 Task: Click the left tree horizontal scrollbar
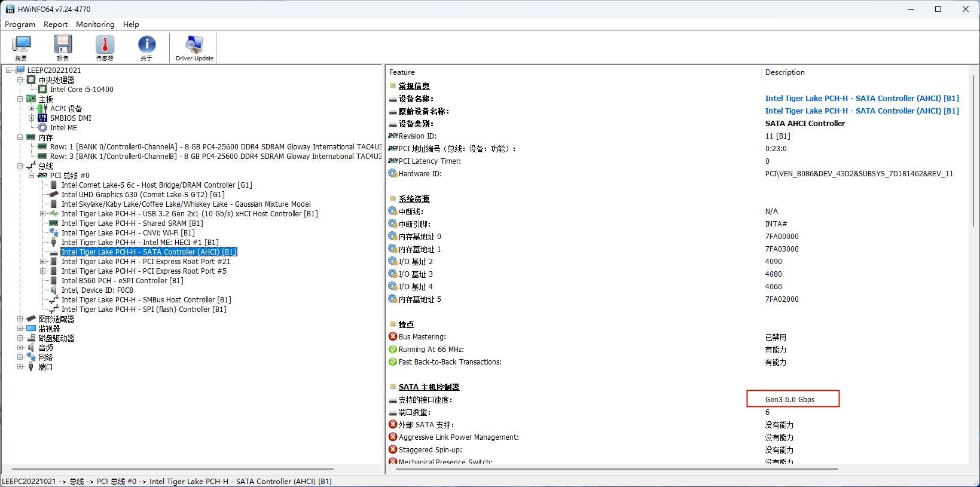click(172, 469)
